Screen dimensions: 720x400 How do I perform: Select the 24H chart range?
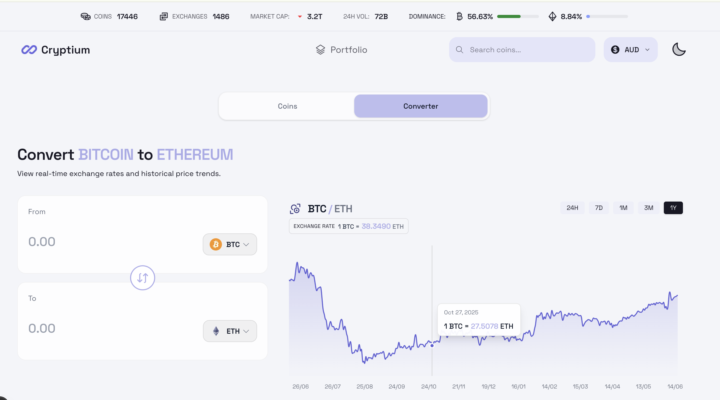click(572, 208)
